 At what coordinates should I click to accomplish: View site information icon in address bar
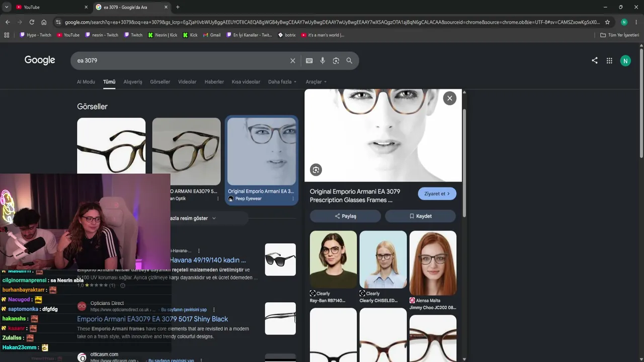(58, 22)
